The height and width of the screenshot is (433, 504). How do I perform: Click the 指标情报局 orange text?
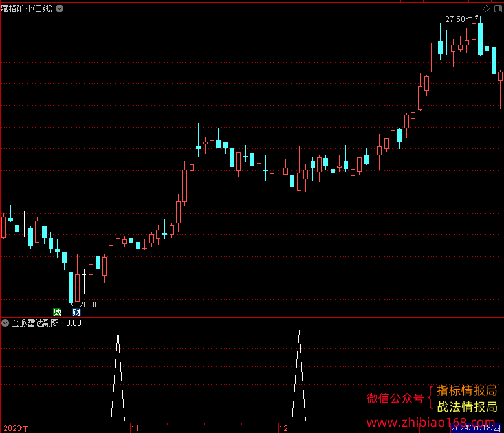coord(466,391)
